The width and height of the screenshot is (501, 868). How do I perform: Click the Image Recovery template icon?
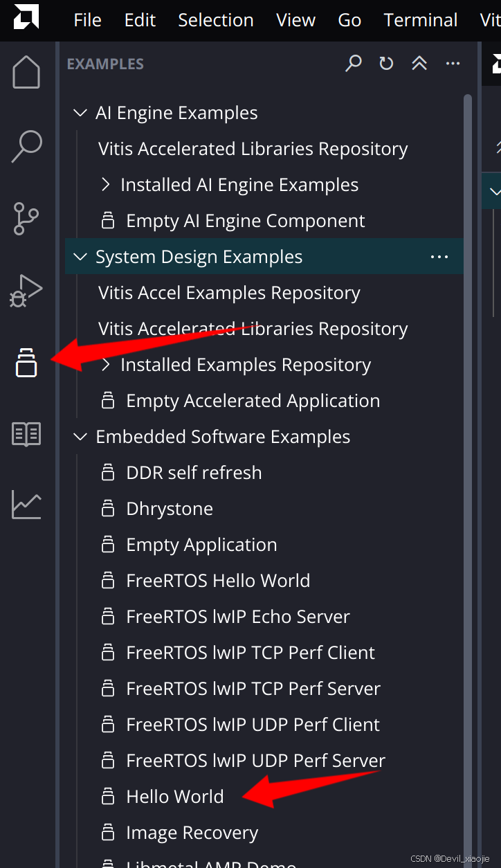108,833
